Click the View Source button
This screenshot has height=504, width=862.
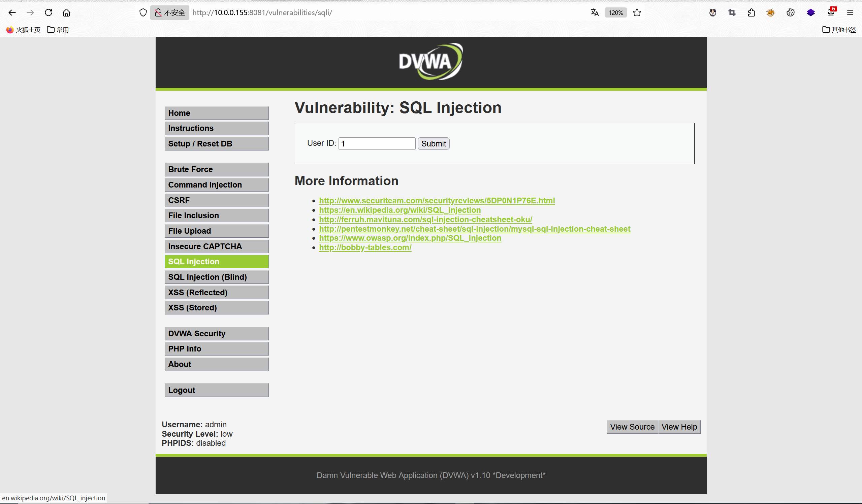pyautogui.click(x=632, y=427)
